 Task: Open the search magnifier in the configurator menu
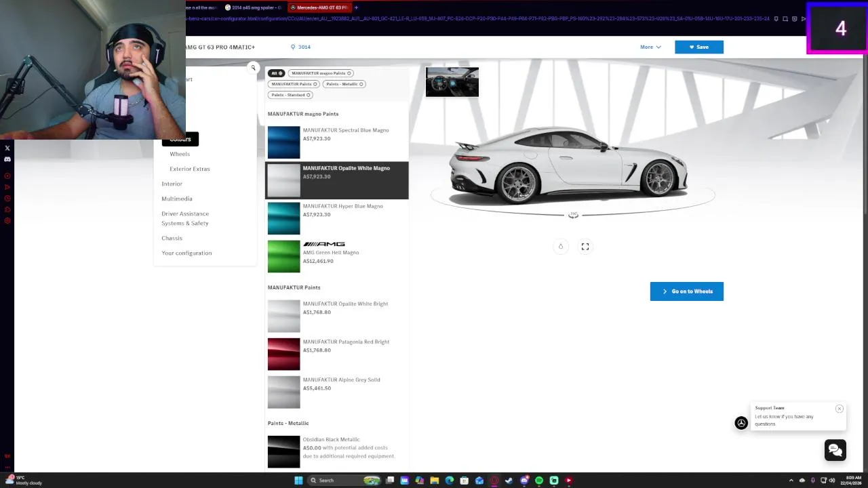[253, 68]
